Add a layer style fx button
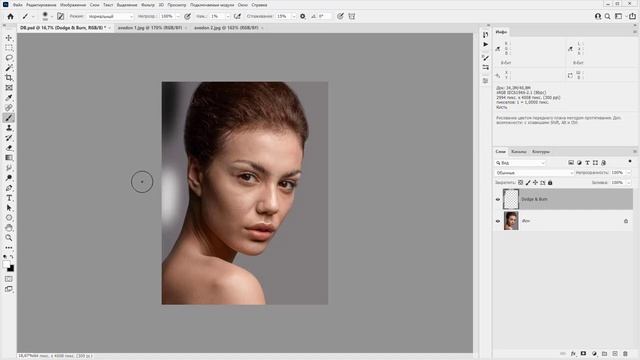640x360 pixels. pyautogui.click(x=573, y=353)
